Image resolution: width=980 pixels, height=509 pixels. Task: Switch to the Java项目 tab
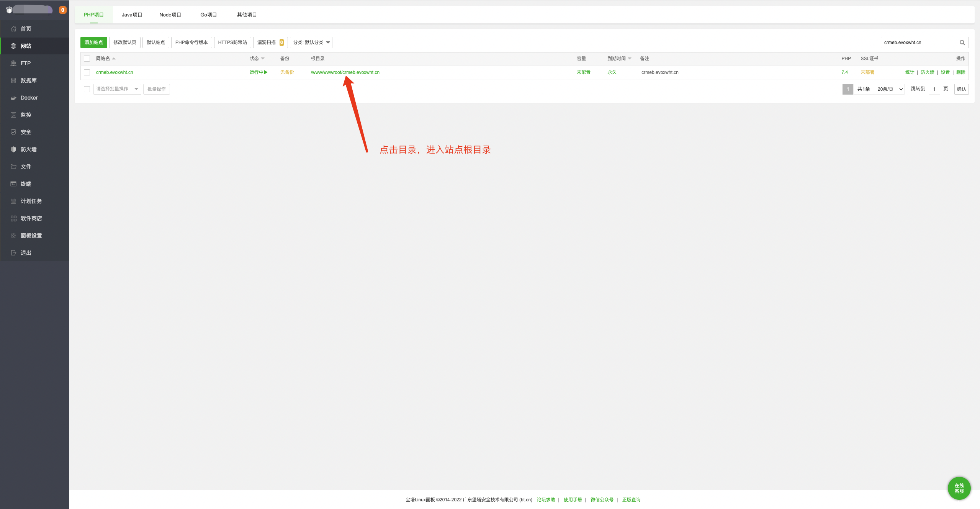(x=132, y=15)
